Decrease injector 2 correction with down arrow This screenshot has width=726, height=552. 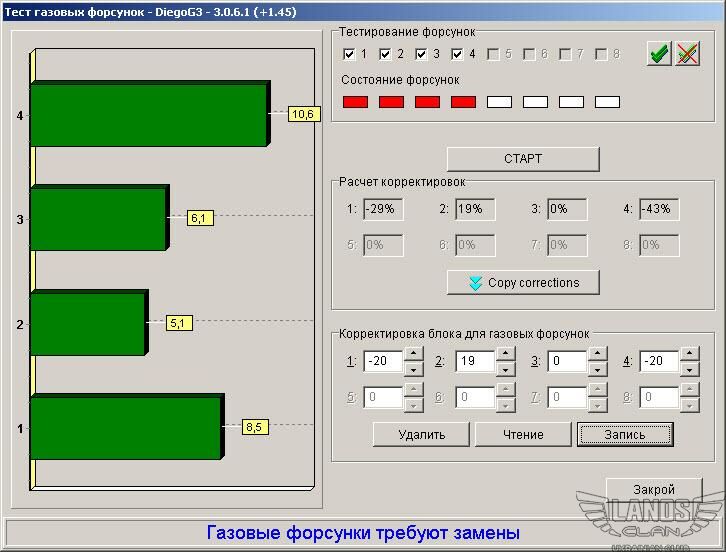505,370
